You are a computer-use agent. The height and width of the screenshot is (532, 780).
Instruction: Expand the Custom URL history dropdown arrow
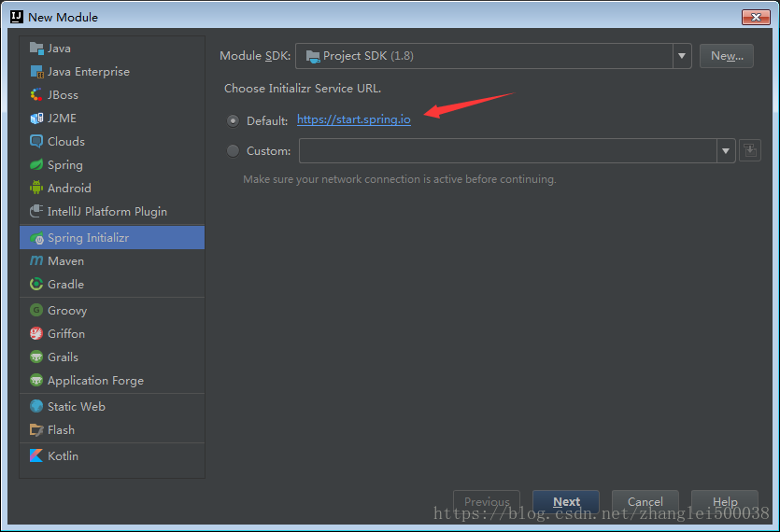(726, 150)
